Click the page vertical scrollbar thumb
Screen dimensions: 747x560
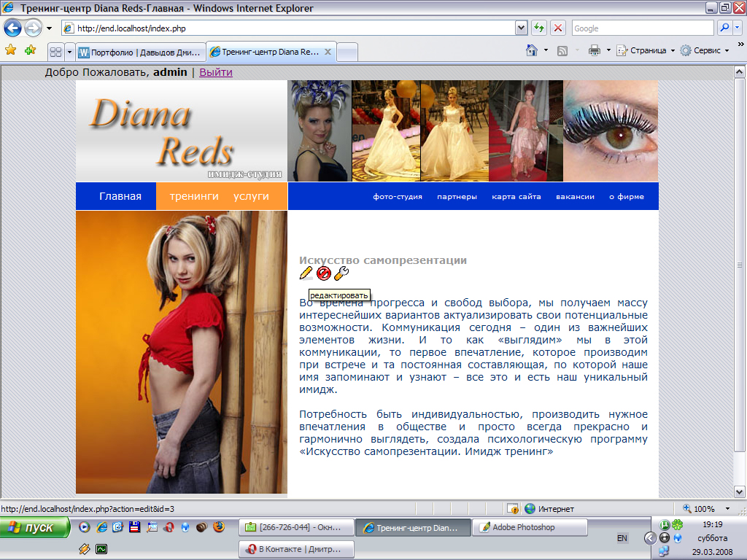[x=739, y=265]
